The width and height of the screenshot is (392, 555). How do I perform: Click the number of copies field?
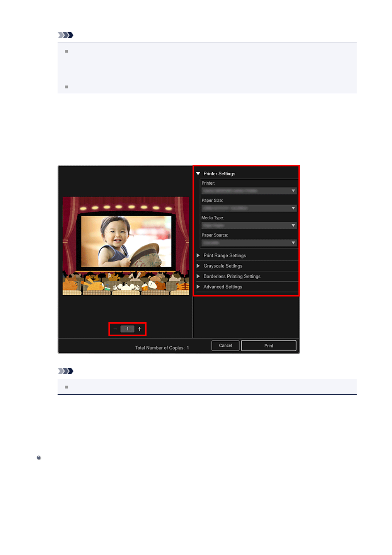(127, 329)
